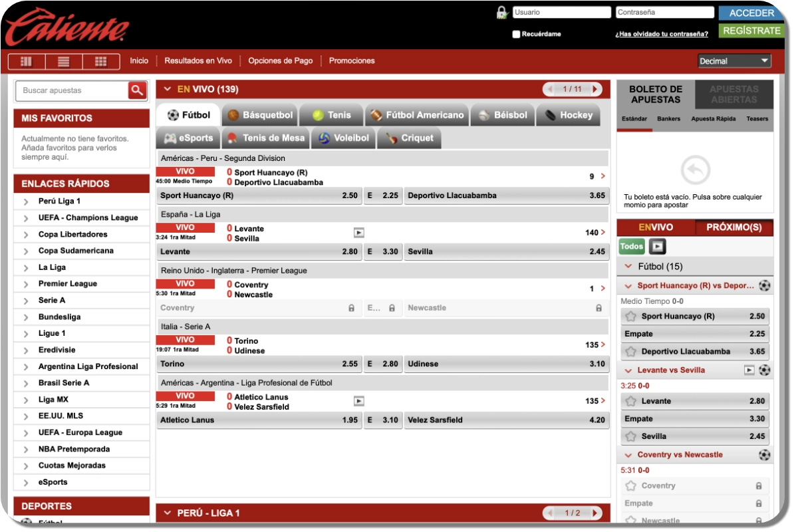
Task: Click the Buscar apuestas search field
Action: pos(72,90)
